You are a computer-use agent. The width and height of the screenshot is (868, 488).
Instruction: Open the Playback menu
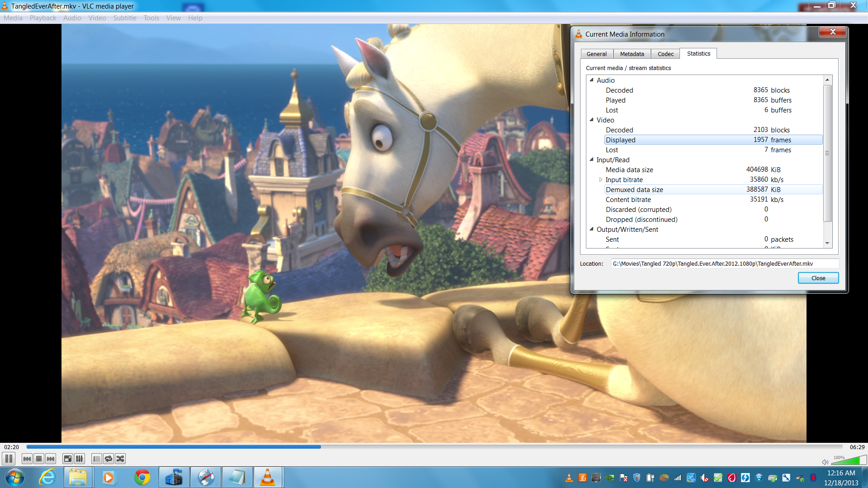[x=43, y=18]
